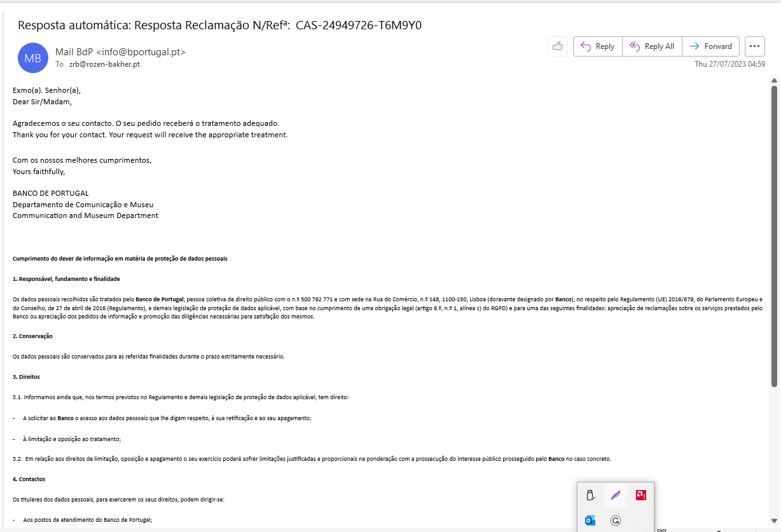Click Reply All for this message

tap(652, 46)
